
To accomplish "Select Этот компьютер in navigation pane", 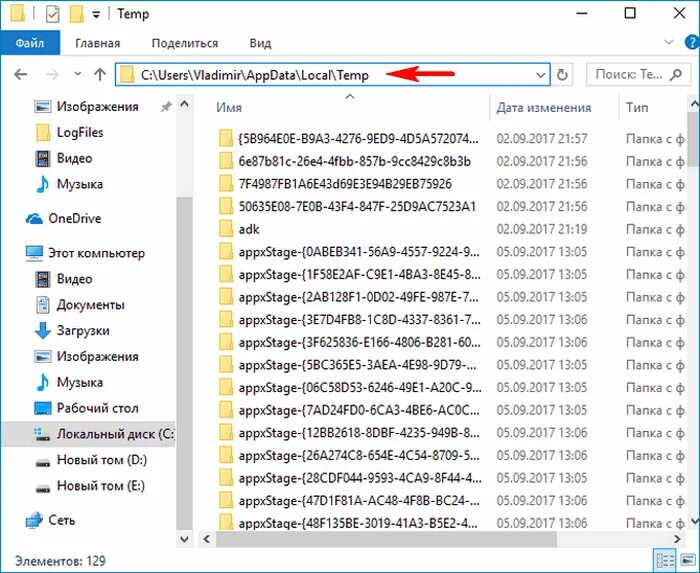I will click(85, 253).
